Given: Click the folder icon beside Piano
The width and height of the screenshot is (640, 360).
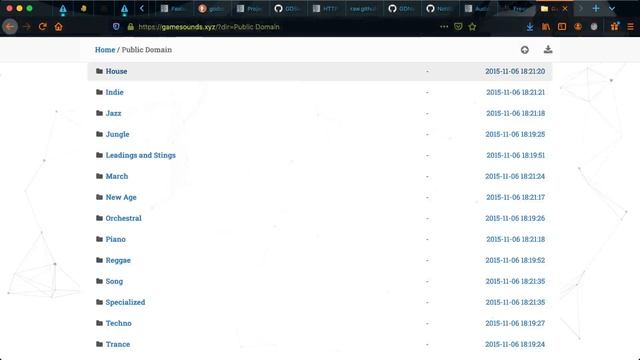Looking at the screenshot, I should tap(99, 239).
